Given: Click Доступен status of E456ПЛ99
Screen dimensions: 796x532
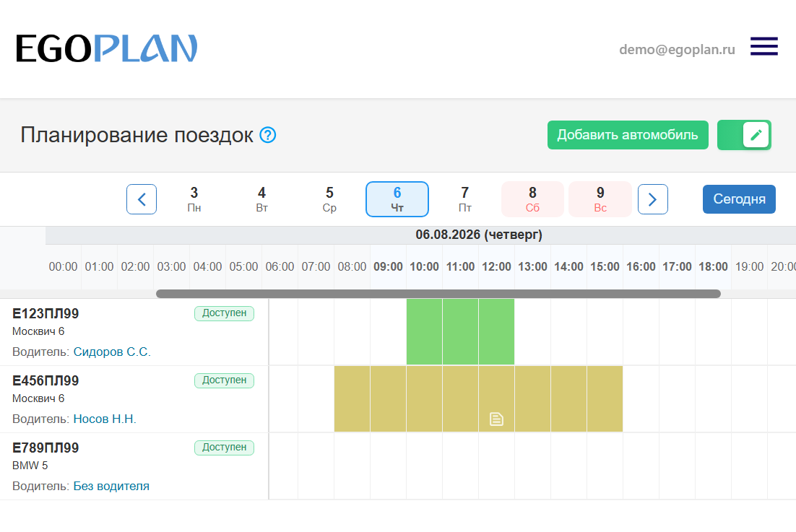Looking at the screenshot, I should (225, 380).
